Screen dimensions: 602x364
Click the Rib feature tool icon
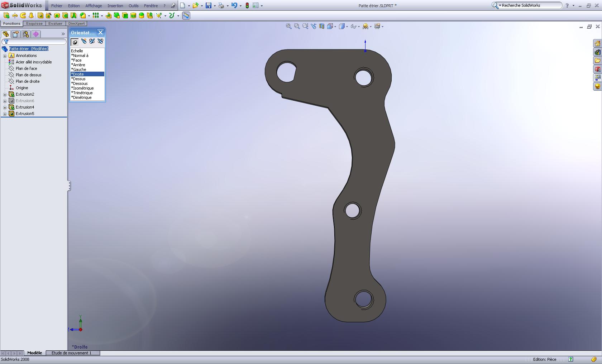[109, 15]
